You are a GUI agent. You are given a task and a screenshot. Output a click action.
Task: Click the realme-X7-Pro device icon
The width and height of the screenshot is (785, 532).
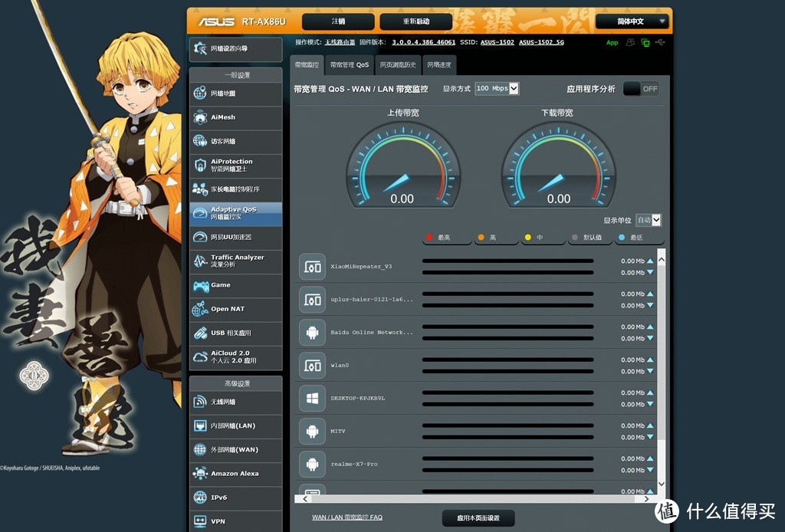click(x=313, y=464)
